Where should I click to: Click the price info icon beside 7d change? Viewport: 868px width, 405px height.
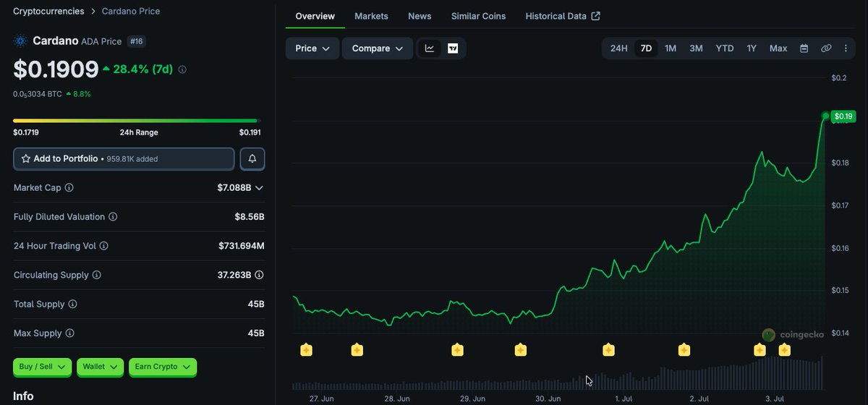click(182, 69)
